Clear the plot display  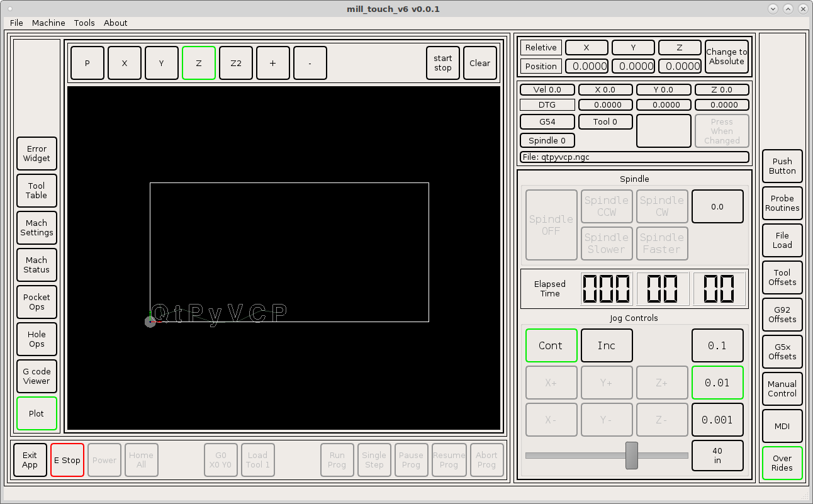(480, 63)
